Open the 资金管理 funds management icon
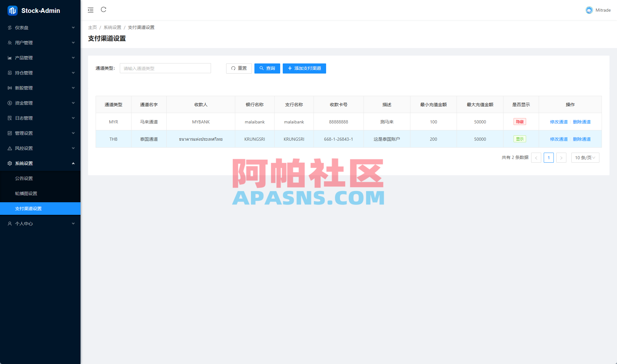 9,103
